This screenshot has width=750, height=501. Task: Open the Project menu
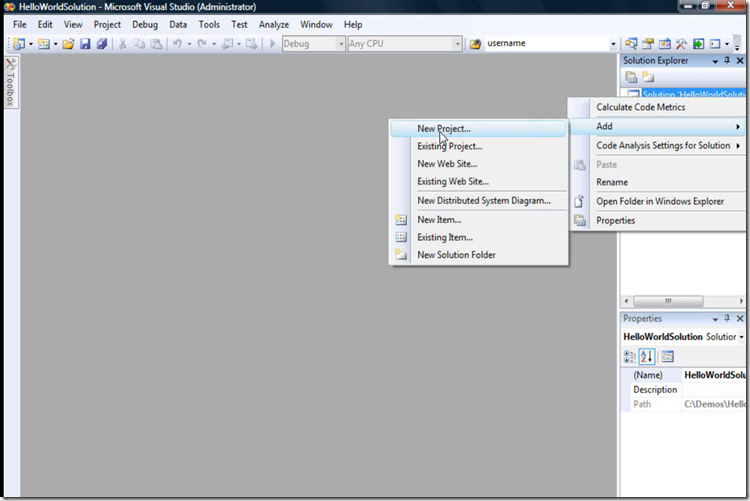(x=107, y=24)
